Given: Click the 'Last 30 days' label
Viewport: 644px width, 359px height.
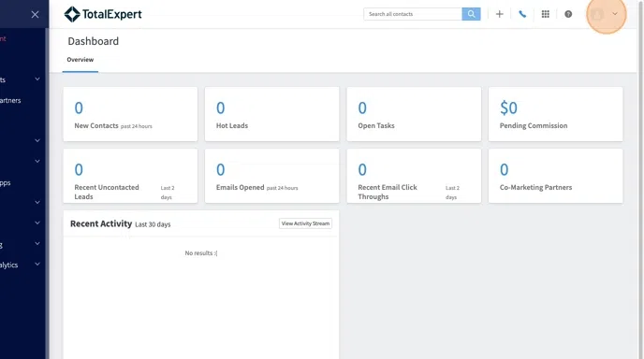Looking at the screenshot, I should 153,224.
